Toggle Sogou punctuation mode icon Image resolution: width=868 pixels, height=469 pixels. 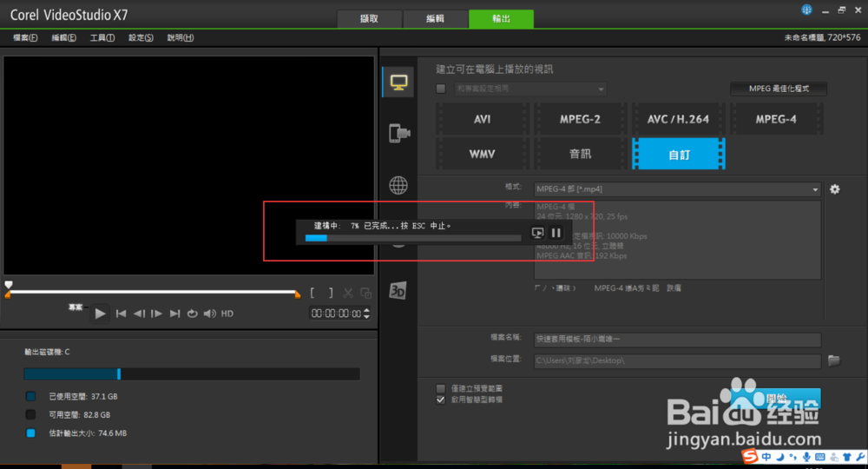pos(793,457)
